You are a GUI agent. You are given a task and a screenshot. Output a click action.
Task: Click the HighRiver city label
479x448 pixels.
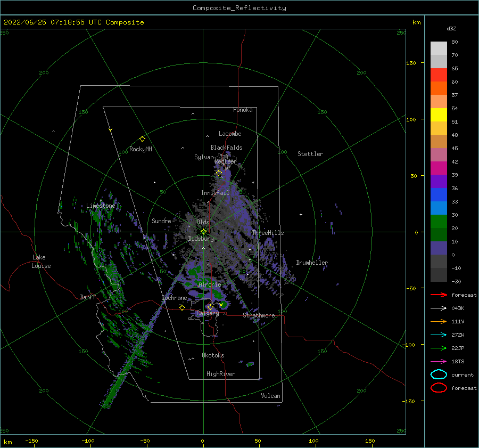coord(221,374)
